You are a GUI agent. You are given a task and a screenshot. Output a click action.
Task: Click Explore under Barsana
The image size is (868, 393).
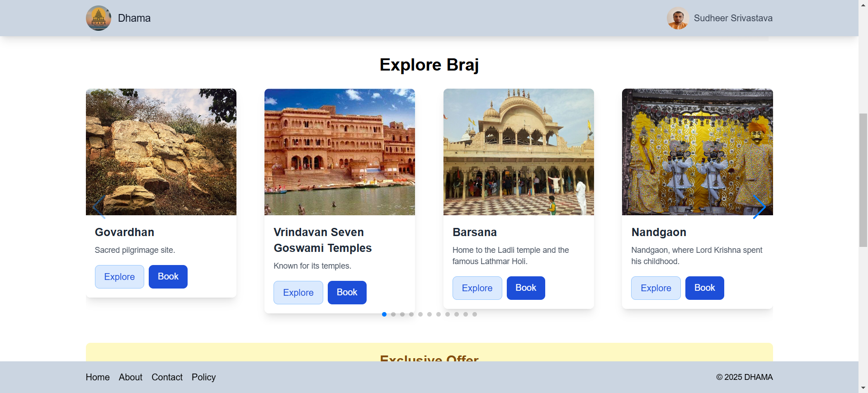pyautogui.click(x=477, y=288)
